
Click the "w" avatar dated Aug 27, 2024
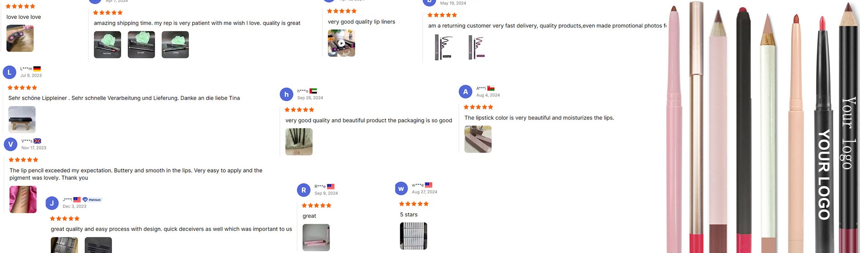(x=401, y=189)
